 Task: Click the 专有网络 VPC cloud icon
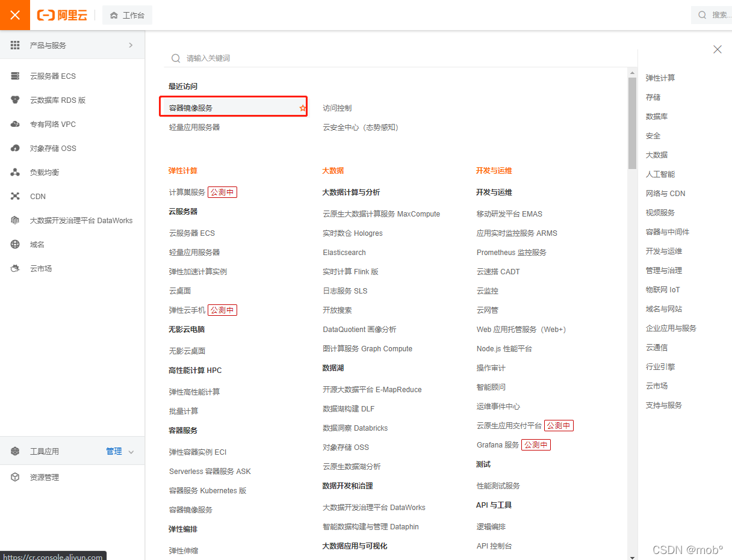click(x=15, y=124)
